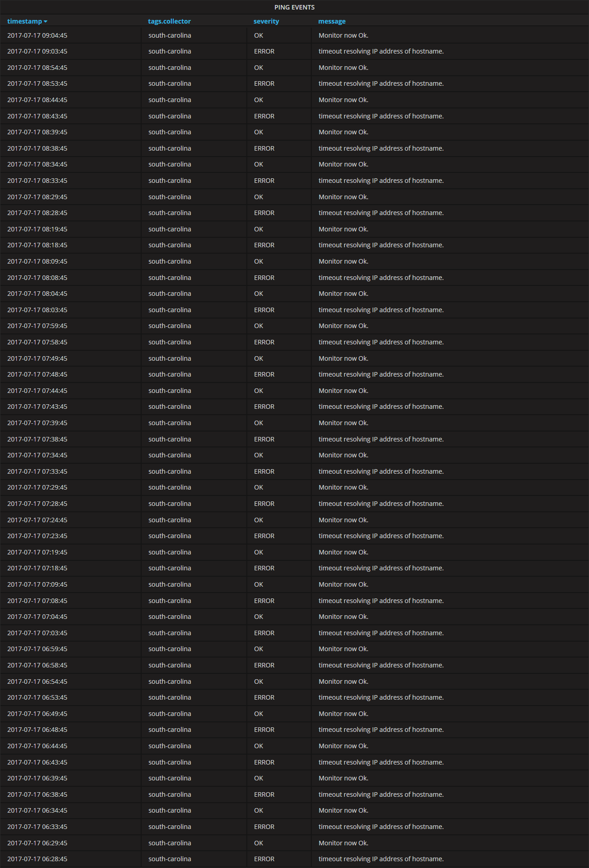Screen dimensions: 589x868
Task: Select the 07:34:45 timestamp cell
Action: 37,455
